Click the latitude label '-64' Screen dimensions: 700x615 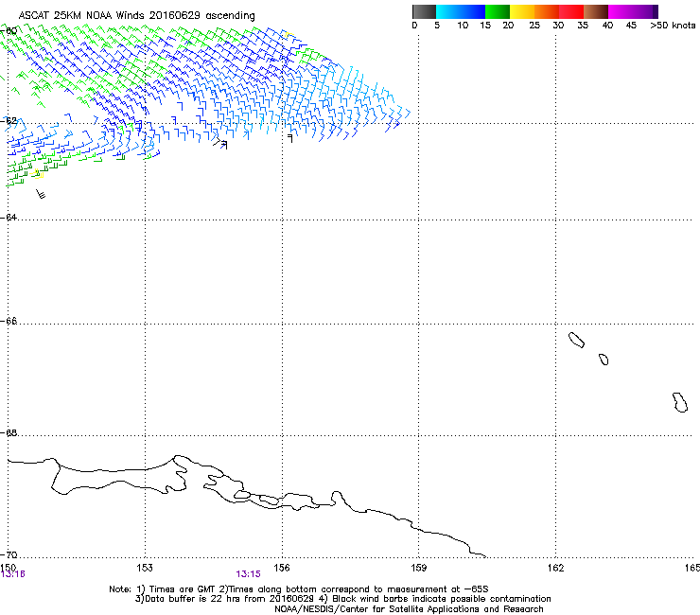(9, 217)
